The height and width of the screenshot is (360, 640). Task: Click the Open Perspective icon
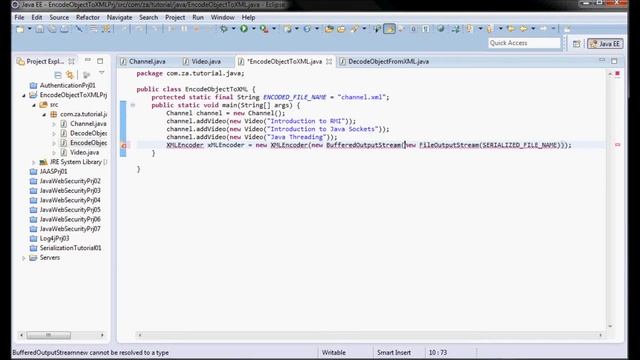click(576, 44)
